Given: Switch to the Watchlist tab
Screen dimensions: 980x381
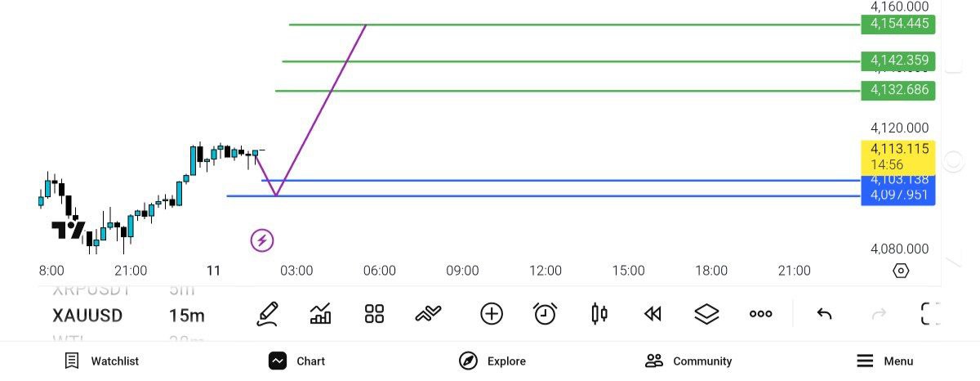Looking at the screenshot, I should pos(102,361).
